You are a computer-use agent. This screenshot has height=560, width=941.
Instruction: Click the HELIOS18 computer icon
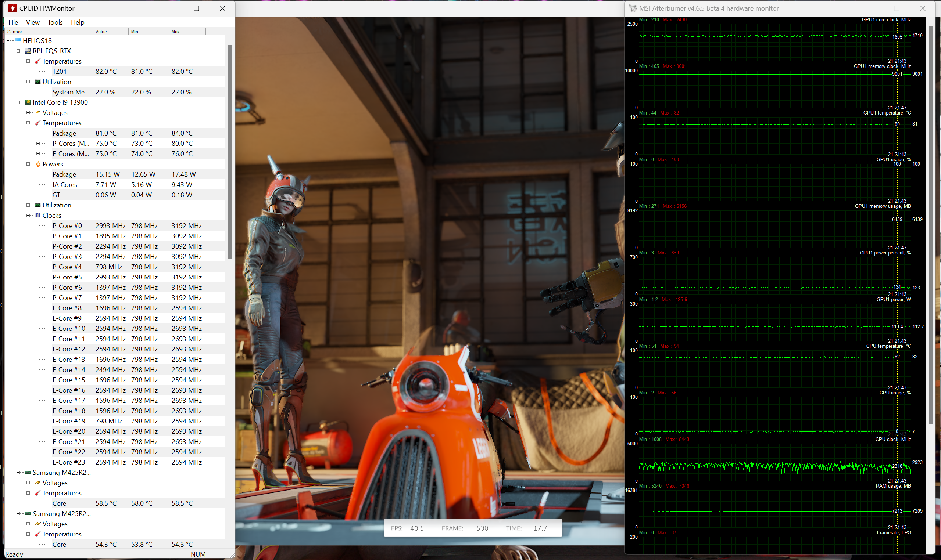18,40
